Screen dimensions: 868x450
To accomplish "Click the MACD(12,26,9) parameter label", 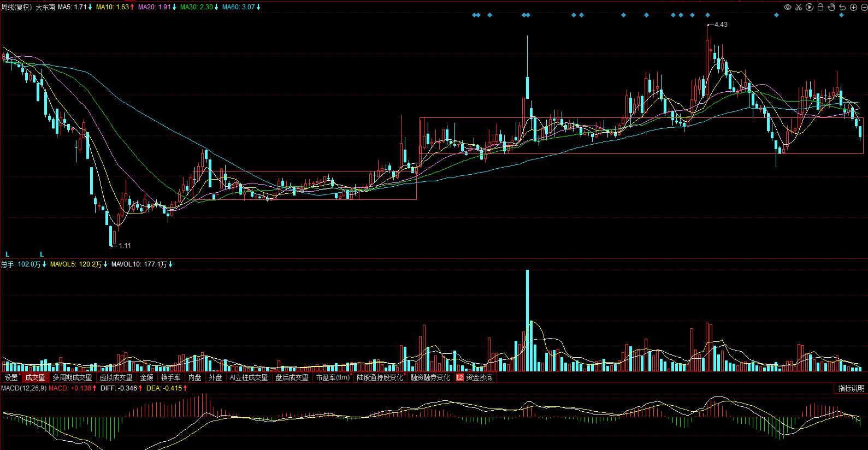I will (23, 388).
